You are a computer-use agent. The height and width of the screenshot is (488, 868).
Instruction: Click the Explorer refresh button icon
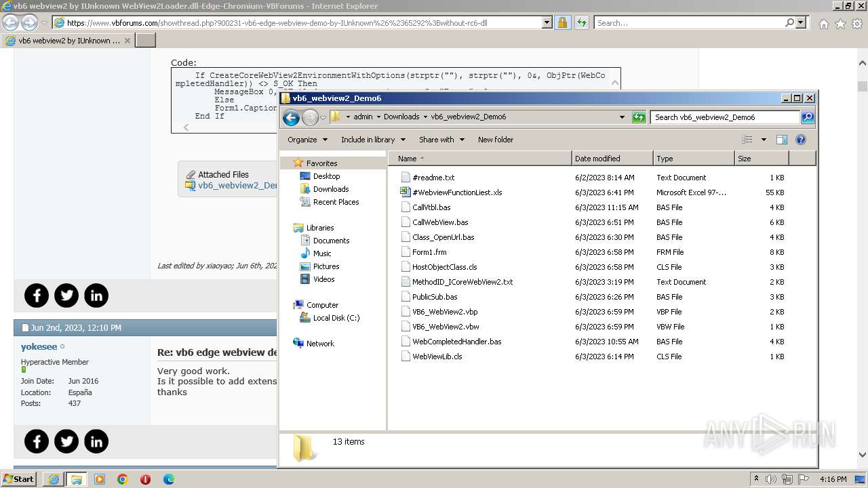click(x=639, y=117)
